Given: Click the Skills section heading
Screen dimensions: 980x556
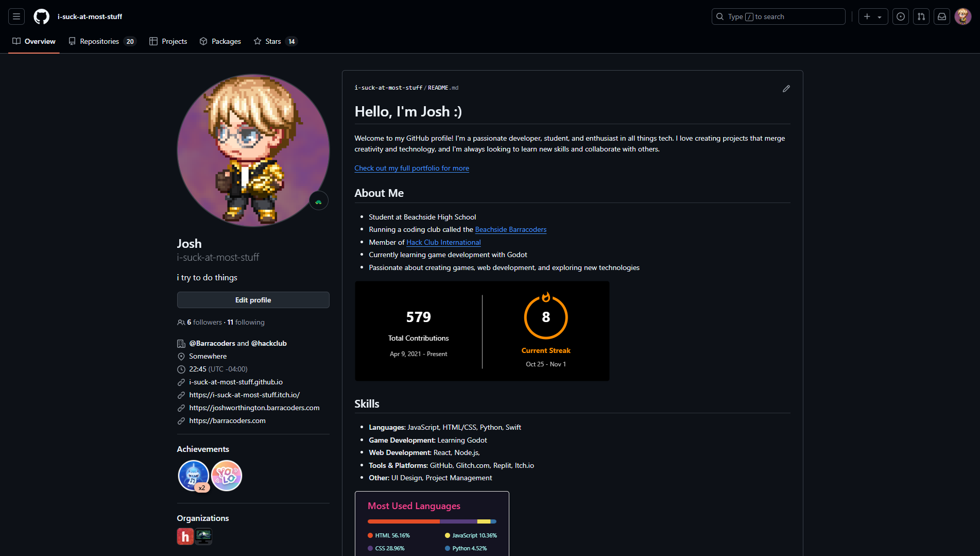Looking at the screenshot, I should [x=367, y=403].
